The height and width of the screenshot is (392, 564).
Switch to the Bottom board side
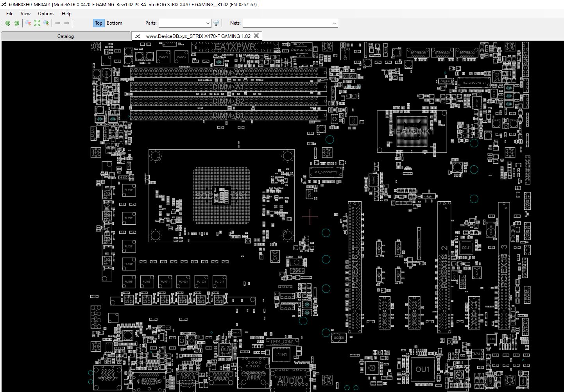pyautogui.click(x=115, y=23)
